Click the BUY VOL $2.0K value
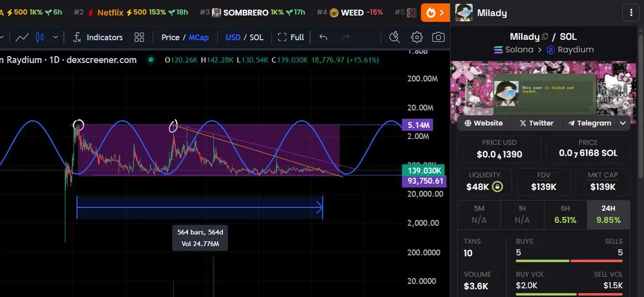Viewport: 644px width, 297px height. point(526,285)
